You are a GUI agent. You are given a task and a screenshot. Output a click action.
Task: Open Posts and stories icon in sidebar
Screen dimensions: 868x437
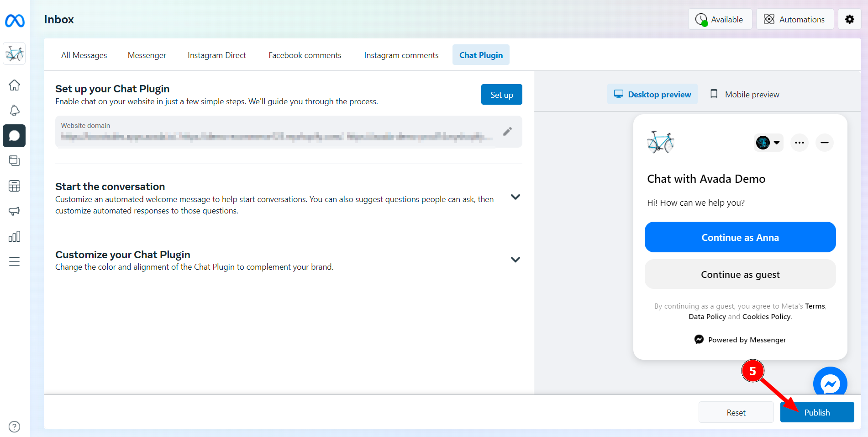[14, 161]
